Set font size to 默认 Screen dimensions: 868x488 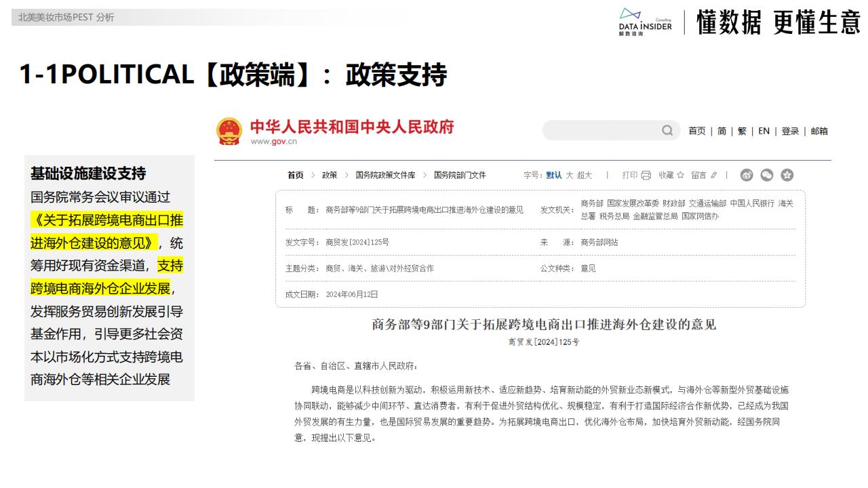[x=554, y=176]
